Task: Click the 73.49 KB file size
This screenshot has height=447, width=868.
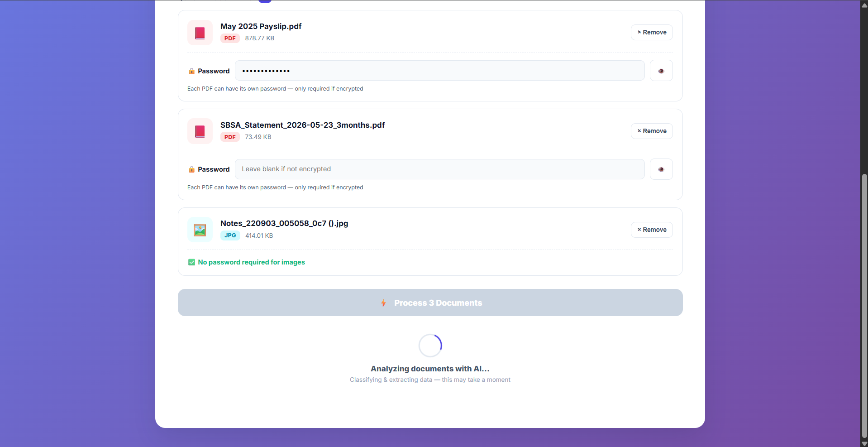Action: tap(258, 137)
